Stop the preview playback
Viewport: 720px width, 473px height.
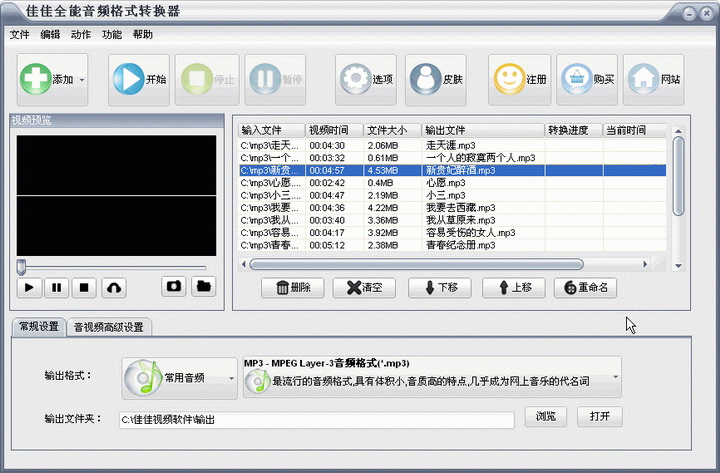pyautogui.click(x=85, y=287)
